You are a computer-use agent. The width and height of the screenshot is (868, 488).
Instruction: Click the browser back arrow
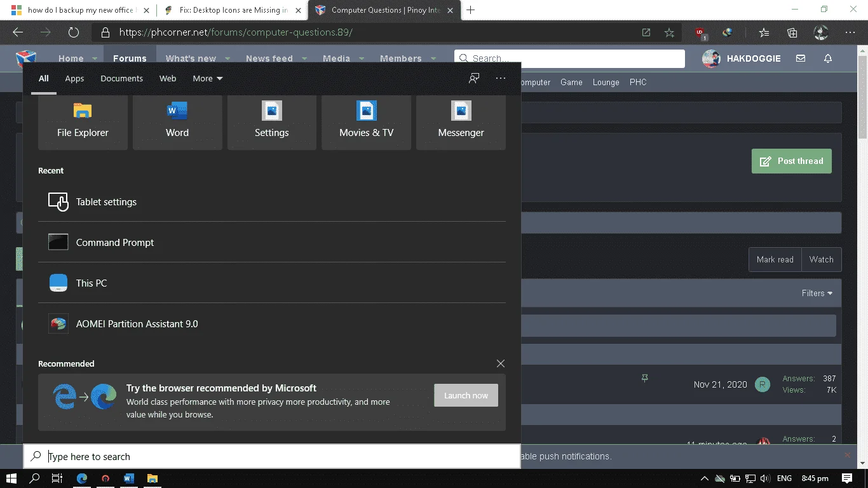(18, 32)
